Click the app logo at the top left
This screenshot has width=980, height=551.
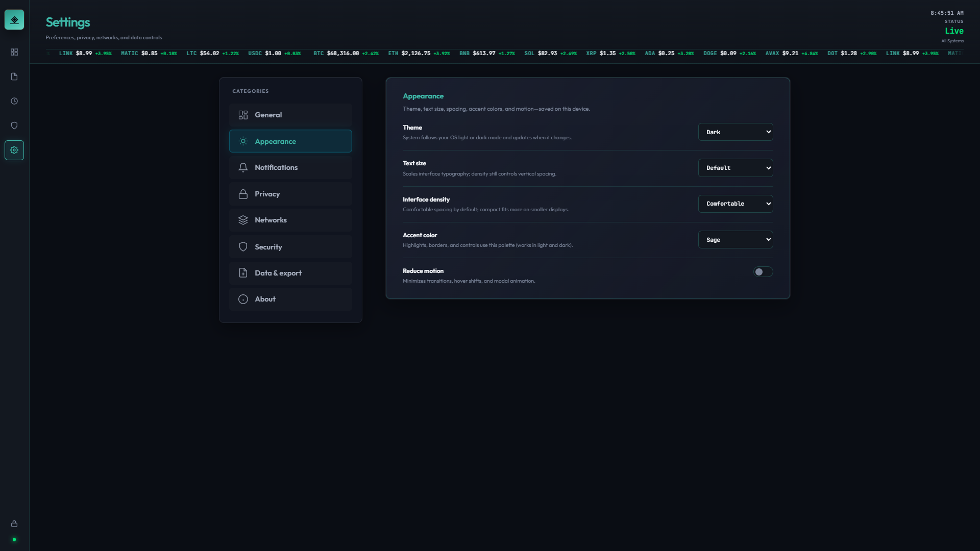click(14, 19)
